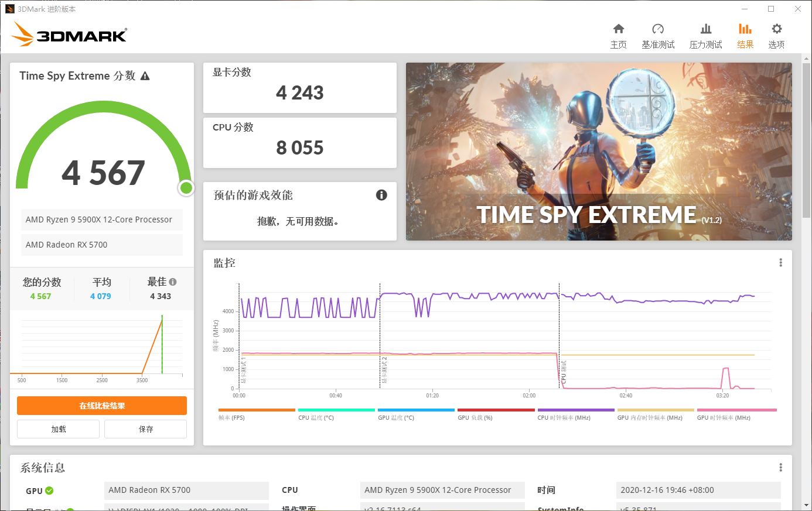Click the 监控 panel heading
The width and height of the screenshot is (812, 511).
tap(224, 263)
